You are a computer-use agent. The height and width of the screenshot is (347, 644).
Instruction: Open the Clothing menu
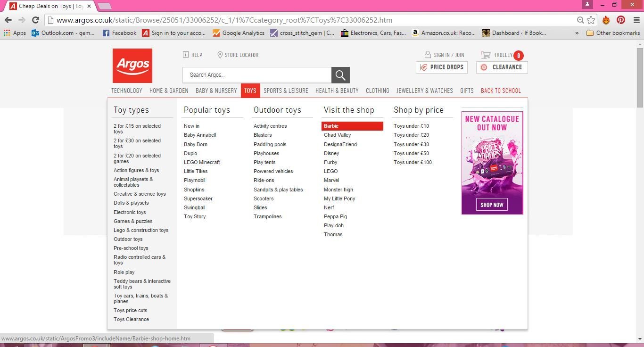378,91
